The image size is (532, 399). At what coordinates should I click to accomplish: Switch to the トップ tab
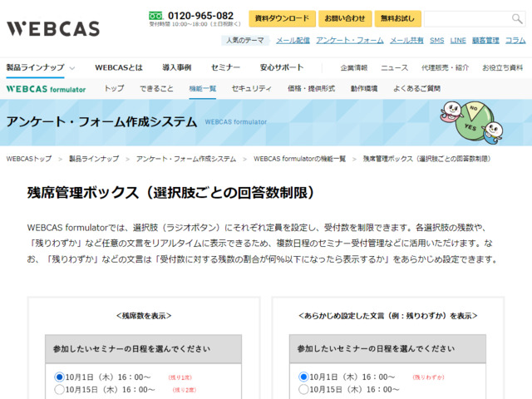coord(115,89)
